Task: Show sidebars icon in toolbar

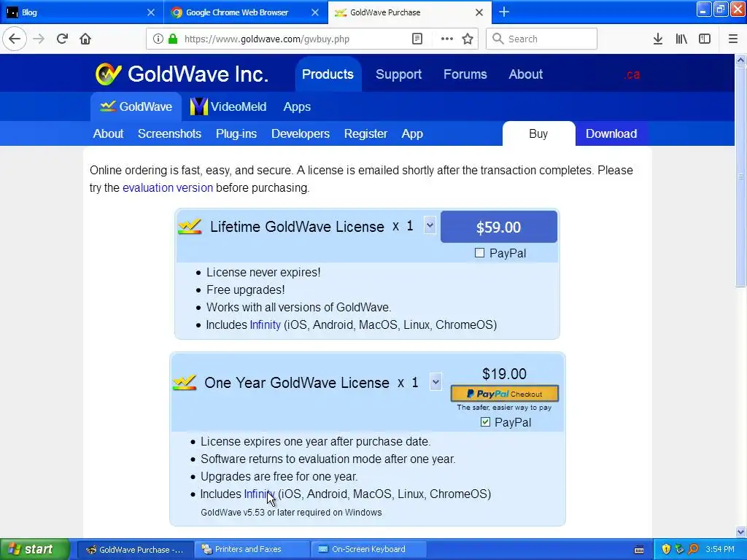Action: [x=705, y=39]
